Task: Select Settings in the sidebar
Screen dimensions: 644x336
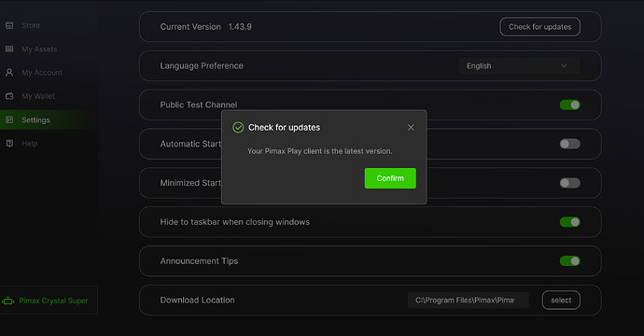Action: [x=35, y=120]
